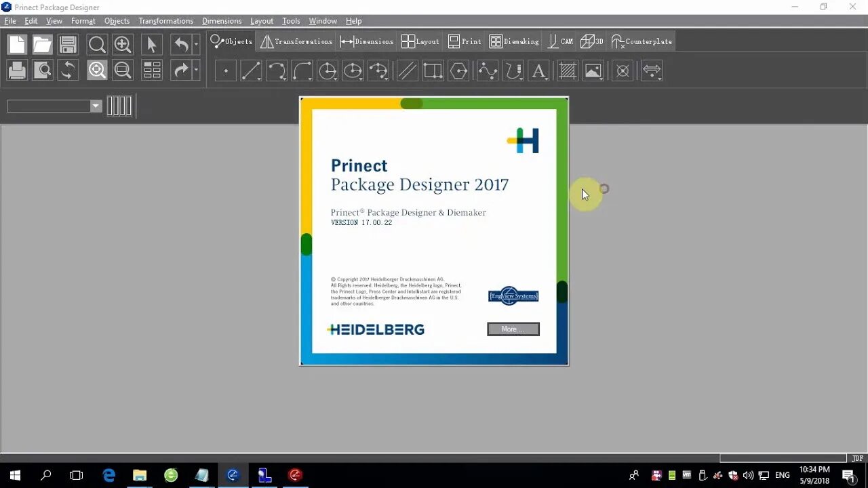Select the Bezier curve tool

point(488,70)
